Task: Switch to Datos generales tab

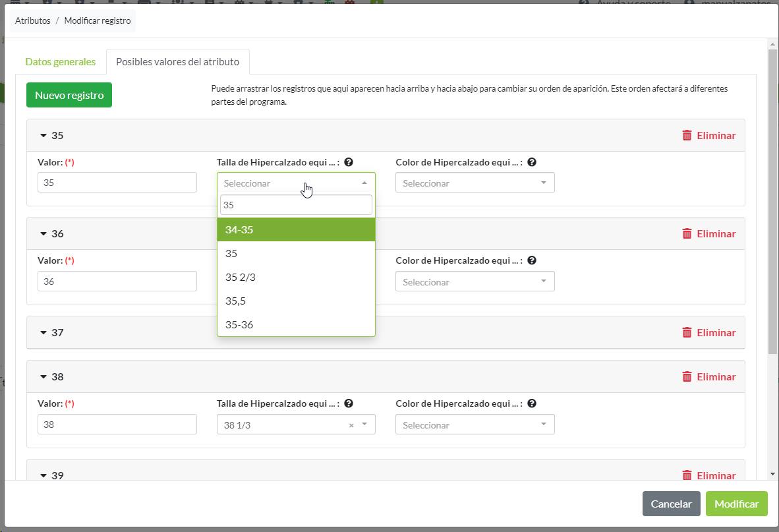Action: (61, 62)
